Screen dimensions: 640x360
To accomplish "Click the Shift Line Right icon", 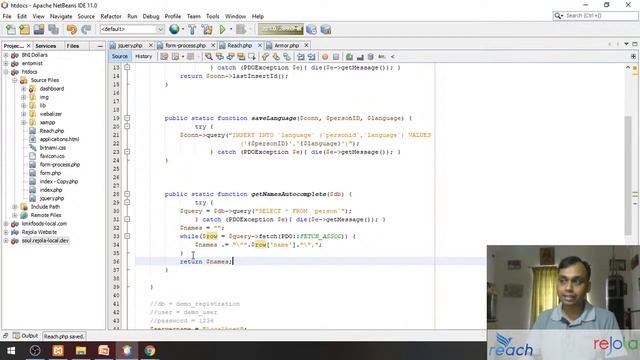I will click(x=312, y=57).
